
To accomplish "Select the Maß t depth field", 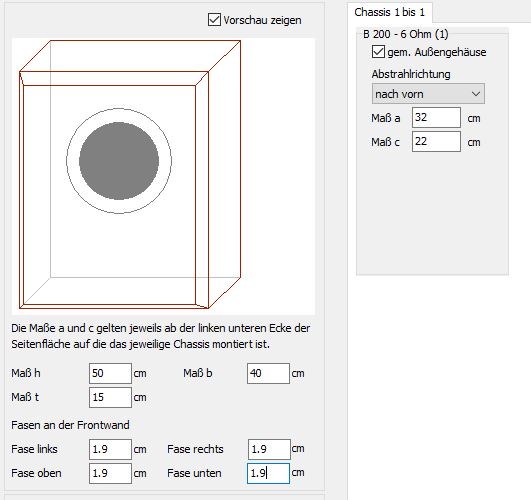I will tap(110, 397).
